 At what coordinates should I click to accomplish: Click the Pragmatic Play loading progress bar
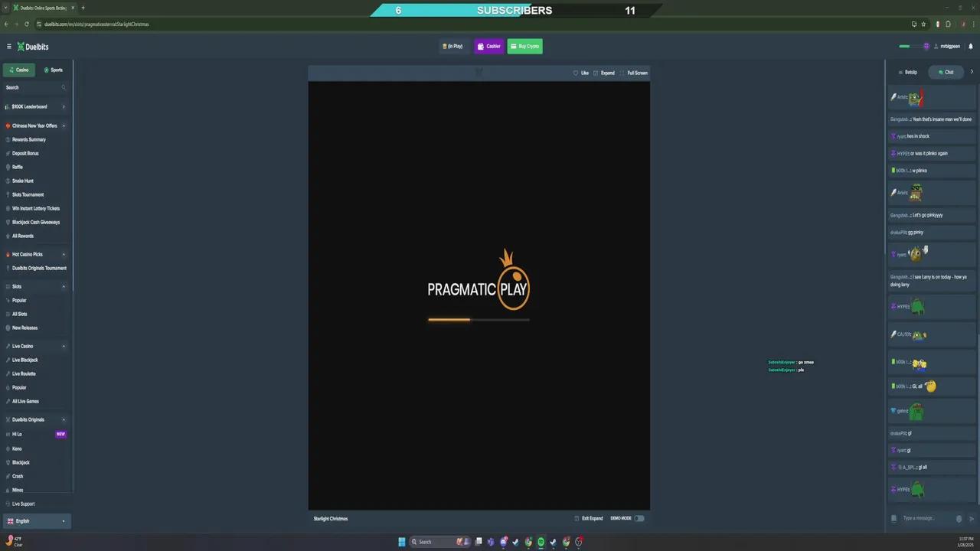pyautogui.click(x=479, y=320)
